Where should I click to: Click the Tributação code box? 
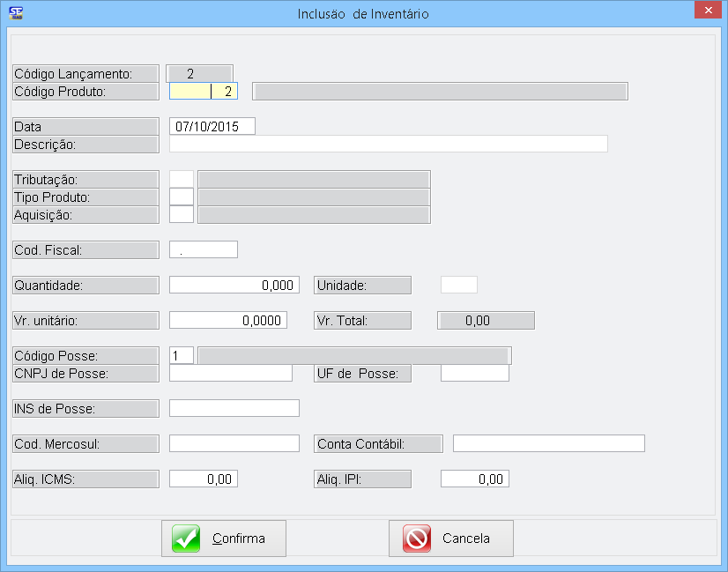click(x=181, y=179)
